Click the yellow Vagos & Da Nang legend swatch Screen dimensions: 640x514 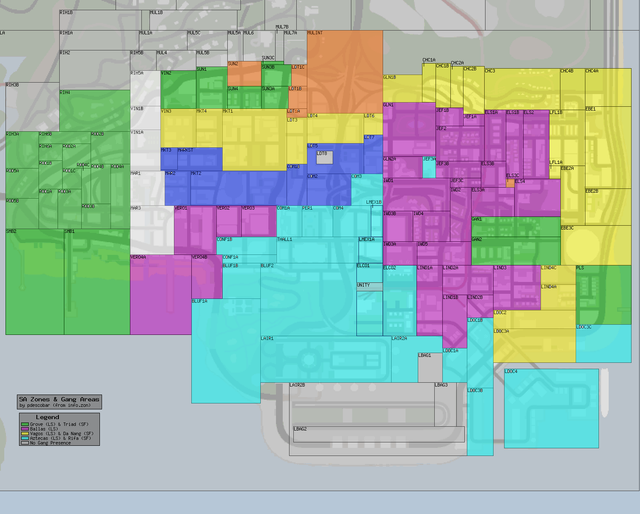point(25,434)
